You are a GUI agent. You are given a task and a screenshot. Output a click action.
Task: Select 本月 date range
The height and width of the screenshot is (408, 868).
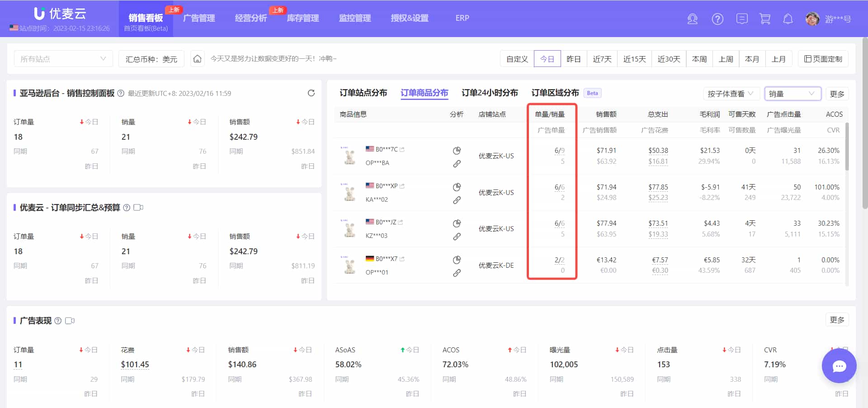pos(752,59)
